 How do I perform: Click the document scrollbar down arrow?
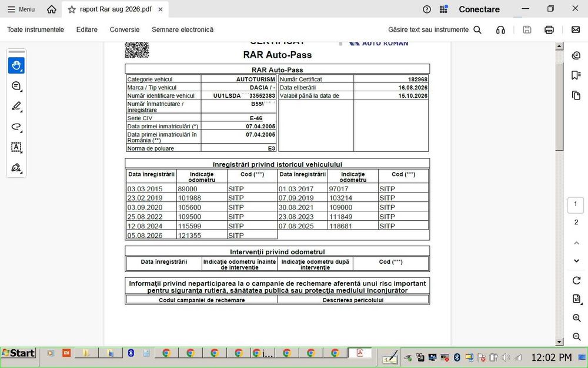pyautogui.click(x=560, y=342)
